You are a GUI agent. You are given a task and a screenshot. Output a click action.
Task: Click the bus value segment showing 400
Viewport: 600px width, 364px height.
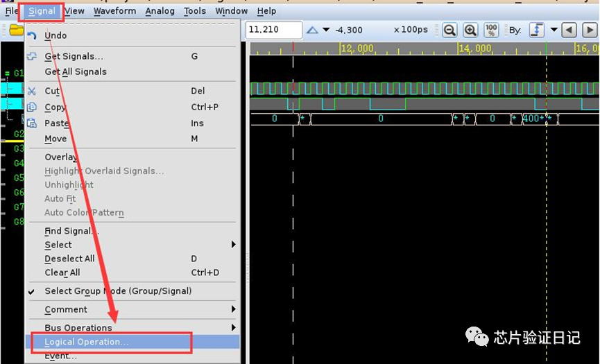coord(533,119)
